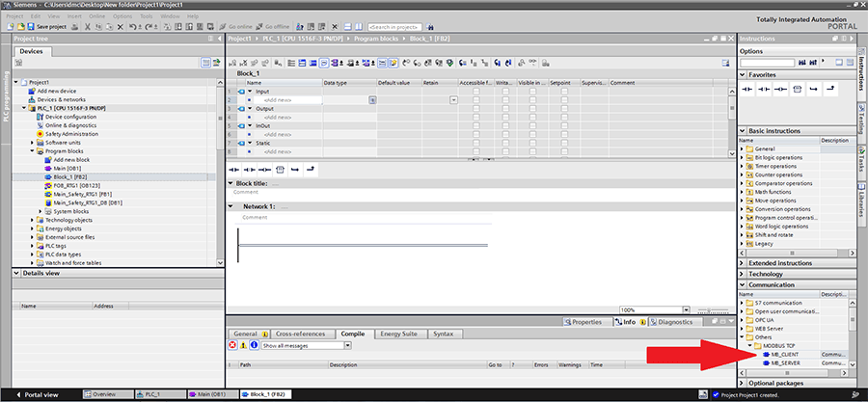Expand the S7 communication folder

(x=743, y=303)
